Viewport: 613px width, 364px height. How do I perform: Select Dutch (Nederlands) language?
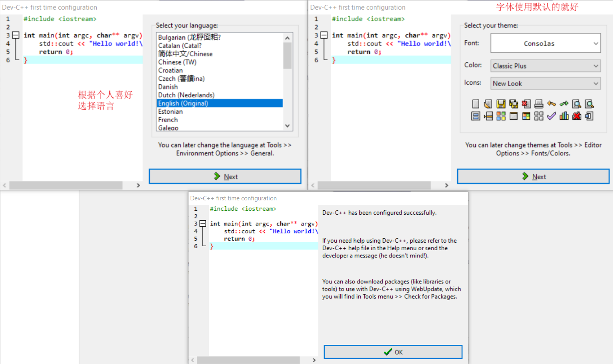[220, 95]
